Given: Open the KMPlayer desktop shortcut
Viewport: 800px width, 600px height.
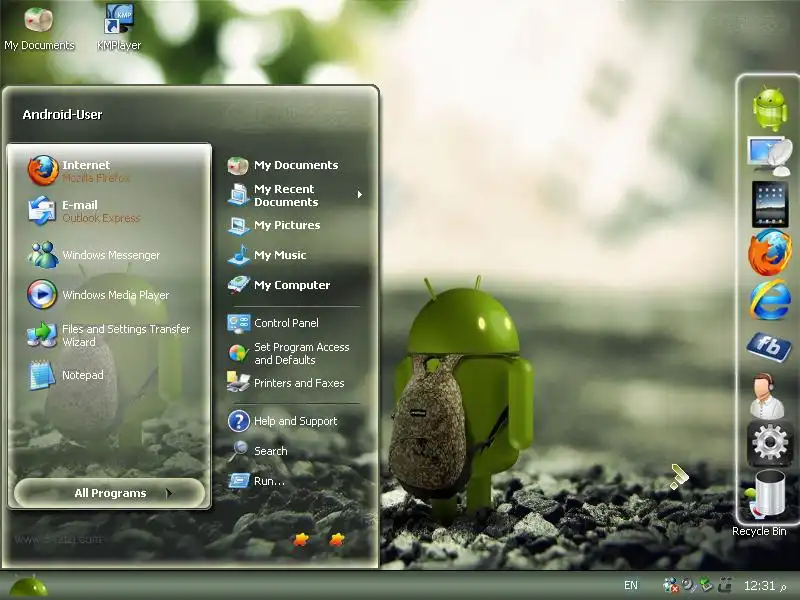Looking at the screenshot, I should coord(119,28).
